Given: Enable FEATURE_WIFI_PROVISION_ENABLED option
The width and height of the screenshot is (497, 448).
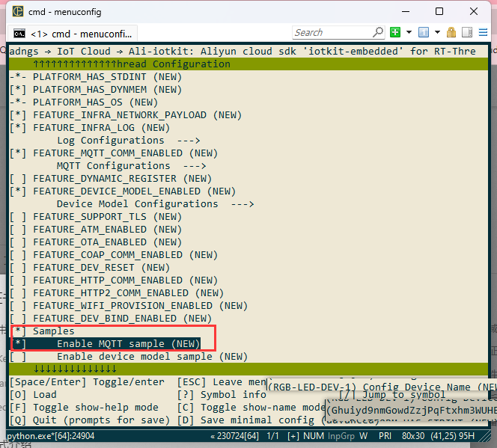Looking at the screenshot, I should click(129, 306).
